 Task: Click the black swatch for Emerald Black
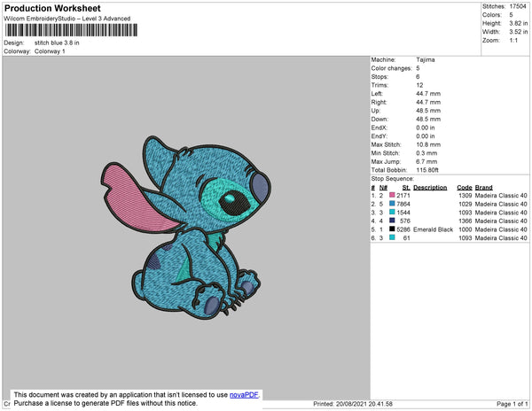point(392,229)
